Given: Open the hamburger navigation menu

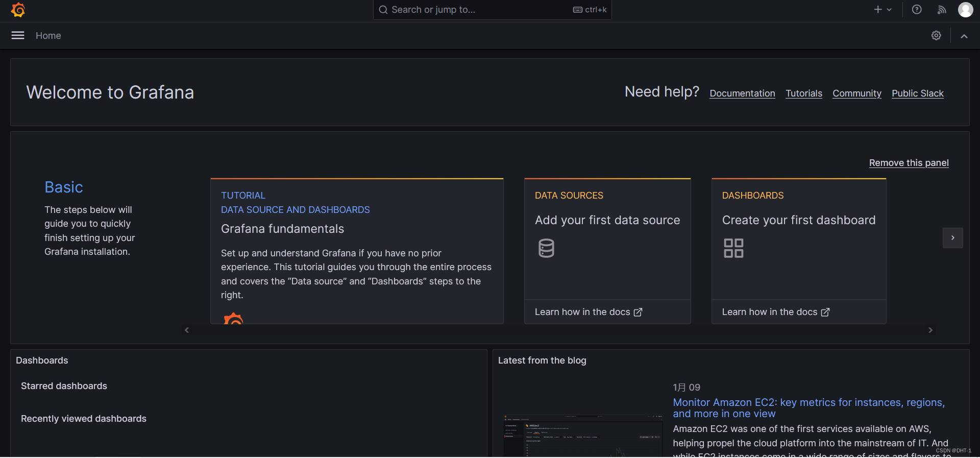Looking at the screenshot, I should 18,35.
